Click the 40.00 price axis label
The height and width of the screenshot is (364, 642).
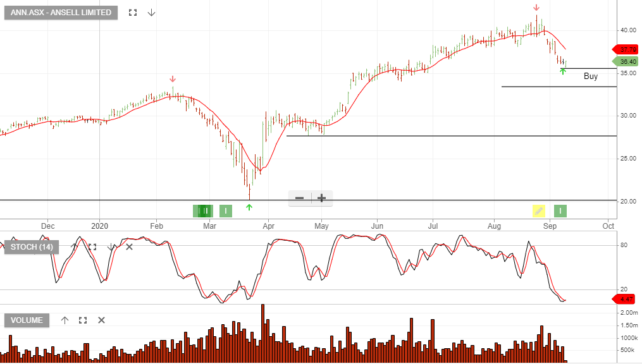tap(628, 30)
